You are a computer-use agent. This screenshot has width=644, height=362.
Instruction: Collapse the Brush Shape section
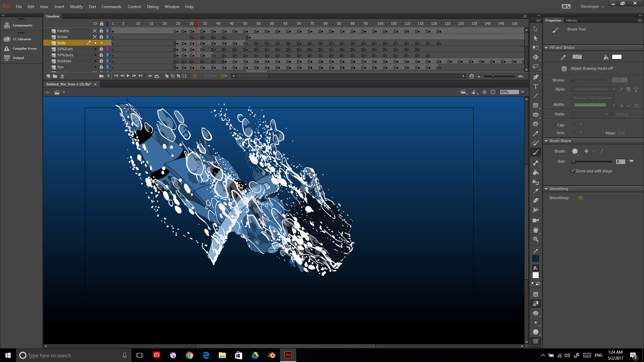(546, 141)
